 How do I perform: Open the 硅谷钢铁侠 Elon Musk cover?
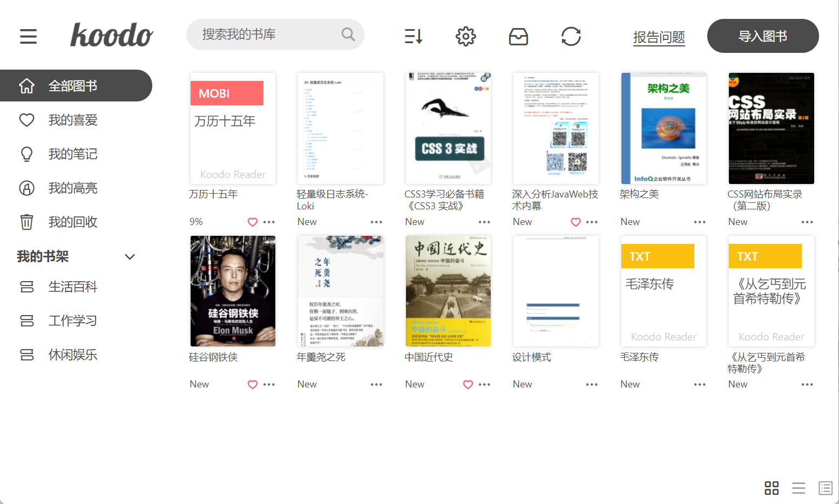[233, 291]
